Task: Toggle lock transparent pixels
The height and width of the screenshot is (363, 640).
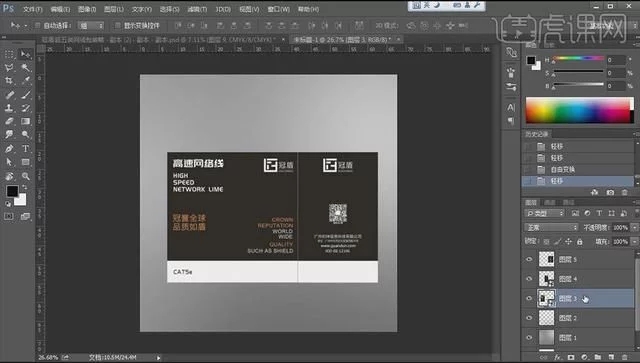Action: point(547,242)
